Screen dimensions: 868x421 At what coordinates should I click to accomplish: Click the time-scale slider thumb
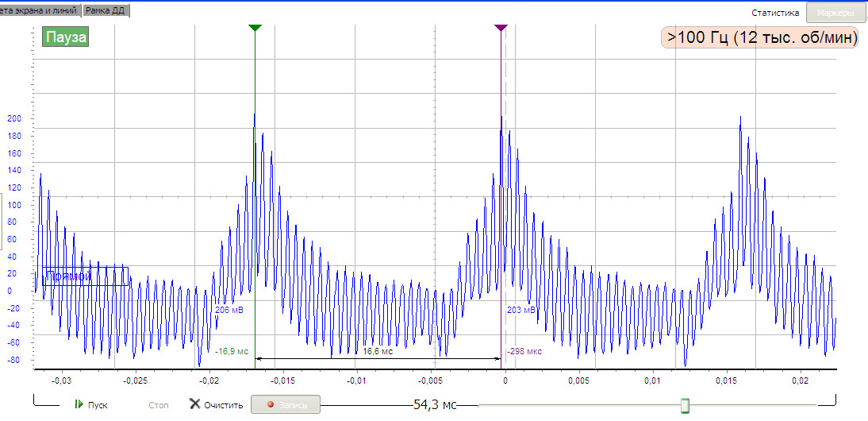(685, 405)
